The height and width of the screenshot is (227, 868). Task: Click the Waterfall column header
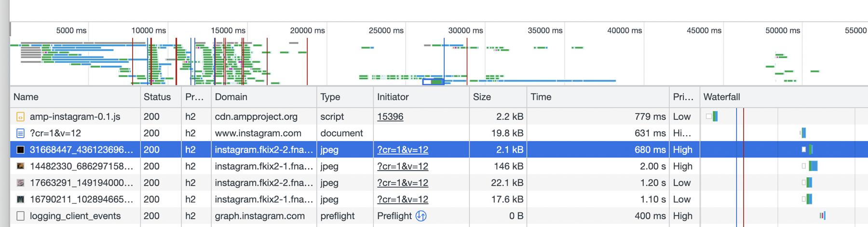pyautogui.click(x=721, y=97)
